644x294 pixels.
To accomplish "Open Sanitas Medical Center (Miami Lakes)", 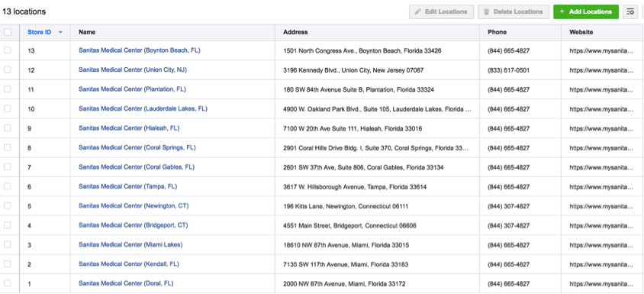I will tap(130, 244).
